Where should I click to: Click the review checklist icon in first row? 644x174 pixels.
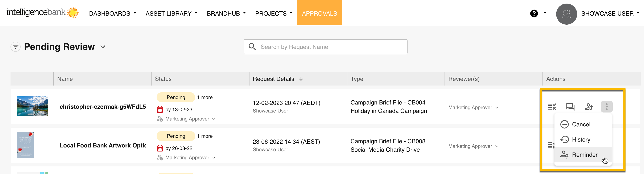click(552, 107)
